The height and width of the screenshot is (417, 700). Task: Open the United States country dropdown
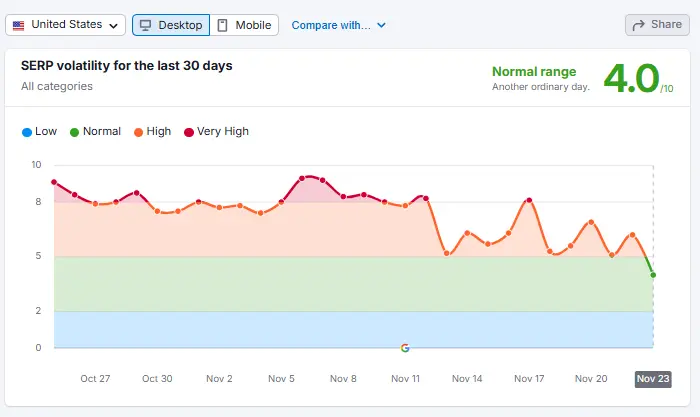pyautogui.click(x=65, y=25)
